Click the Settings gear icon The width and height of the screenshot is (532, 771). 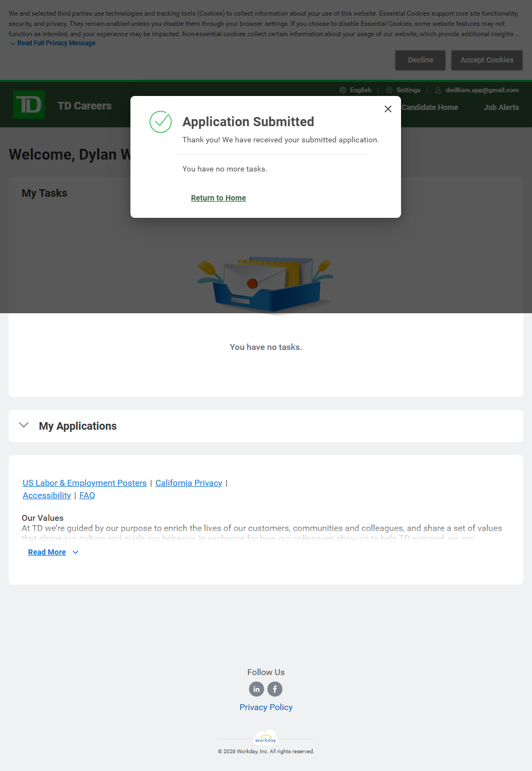click(x=389, y=90)
